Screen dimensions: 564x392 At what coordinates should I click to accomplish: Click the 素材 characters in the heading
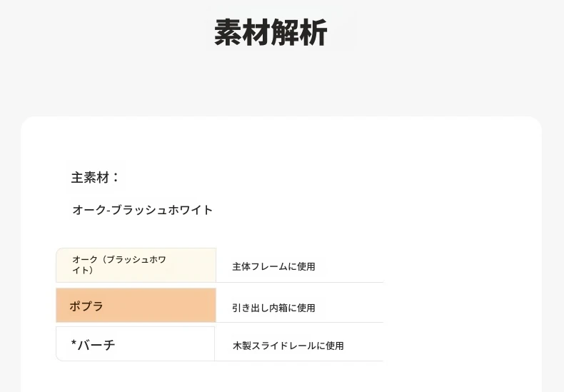(242, 33)
